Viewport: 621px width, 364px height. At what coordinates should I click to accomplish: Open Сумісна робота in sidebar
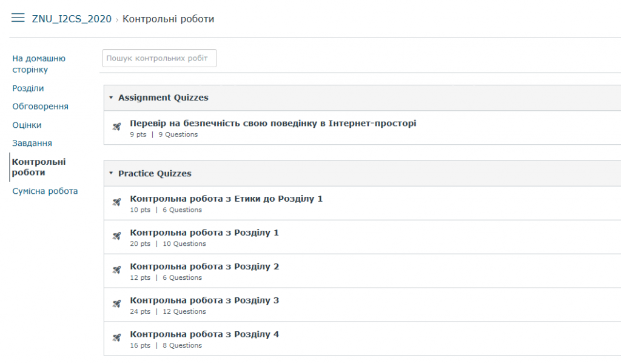[45, 191]
